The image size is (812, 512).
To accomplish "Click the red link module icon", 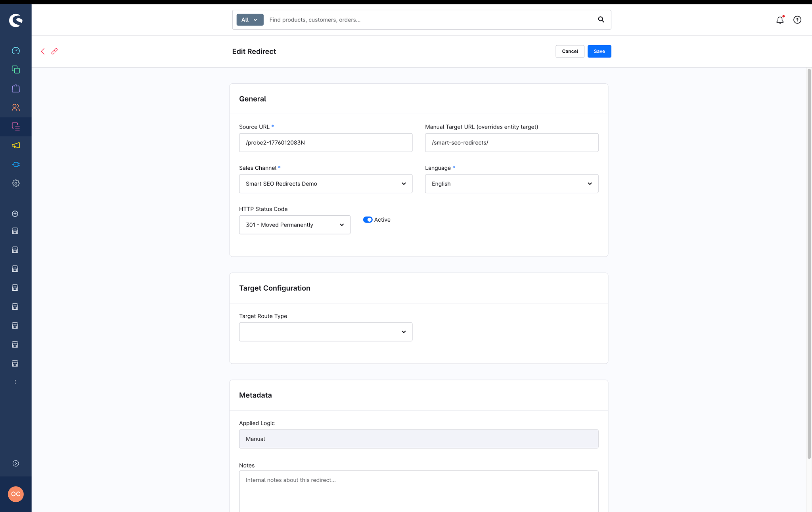I will tap(55, 51).
